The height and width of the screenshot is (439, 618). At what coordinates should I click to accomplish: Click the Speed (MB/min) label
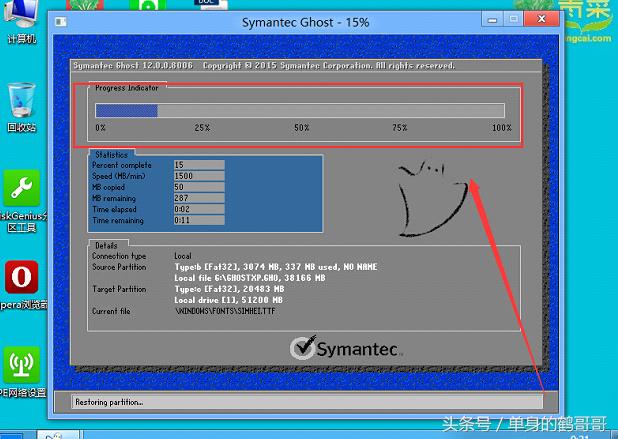(x=119, y=176)
